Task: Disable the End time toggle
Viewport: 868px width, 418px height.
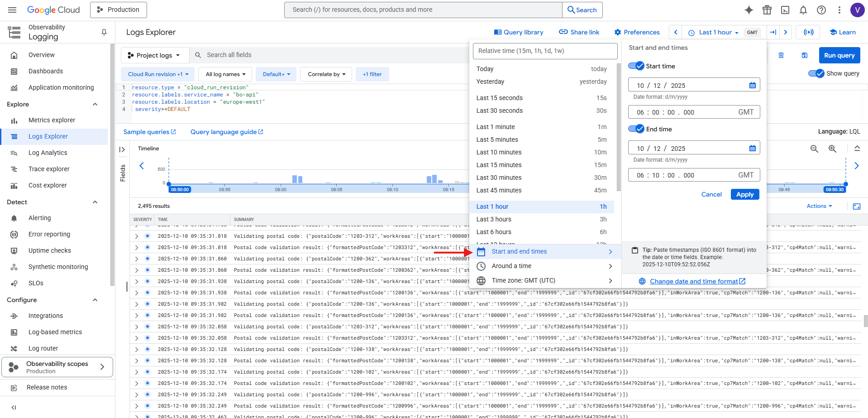Action: [636, 129]
